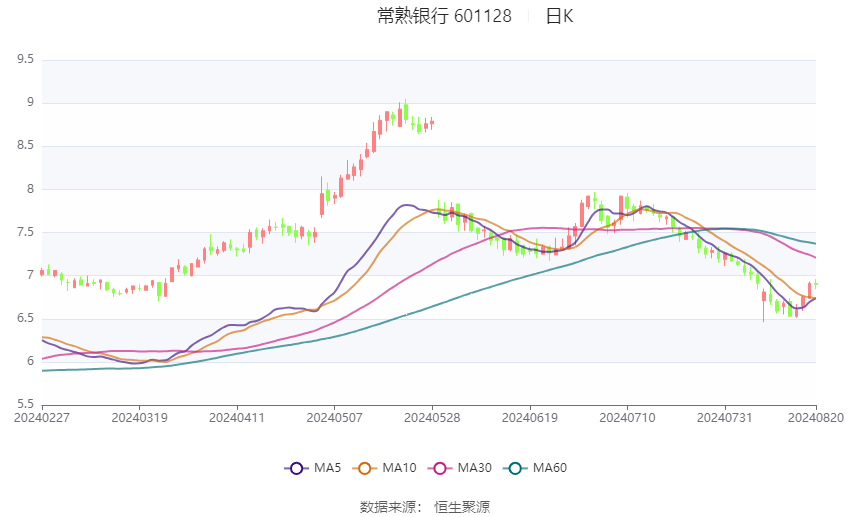Toggle the MA30 pink legend marker
Image resolution: width=850 pixels, height=517 pixels.
(440, 468)
